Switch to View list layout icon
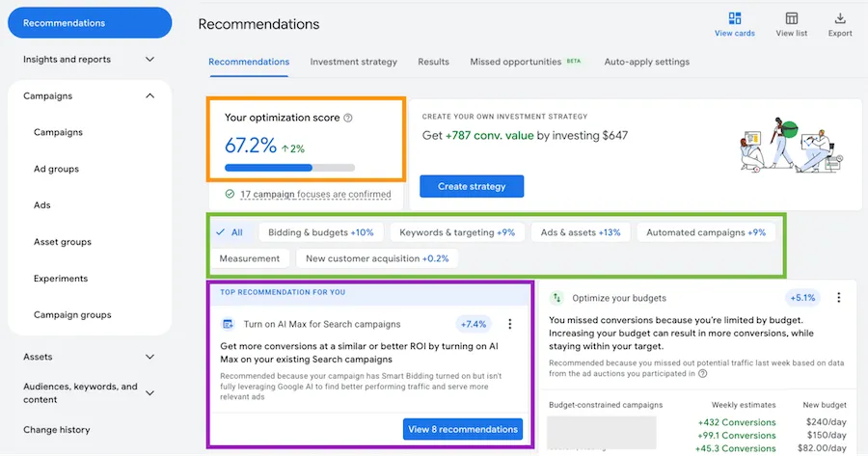This screenshot has height=456, width=868. (792, 18)
